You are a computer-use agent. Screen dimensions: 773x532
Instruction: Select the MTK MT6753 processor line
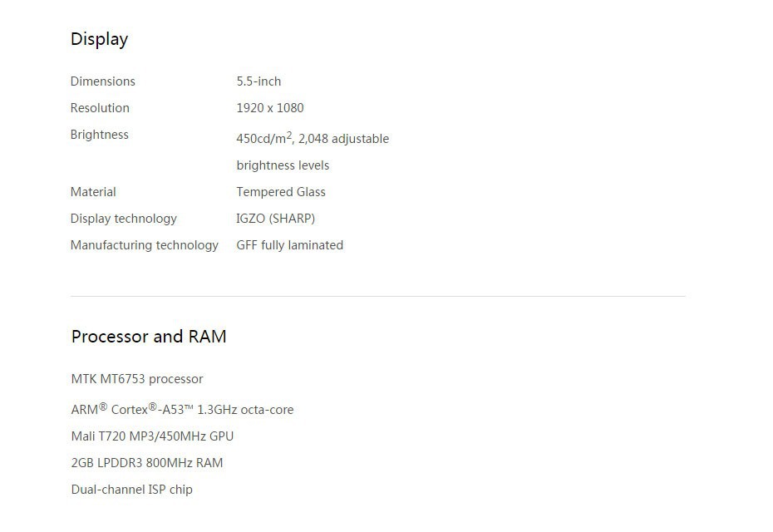click(x=137, y=379)
